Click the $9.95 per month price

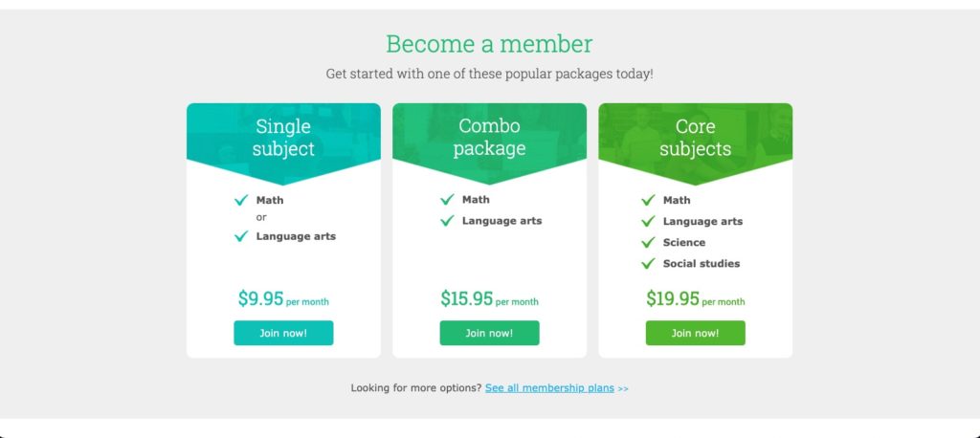point(283,298)
